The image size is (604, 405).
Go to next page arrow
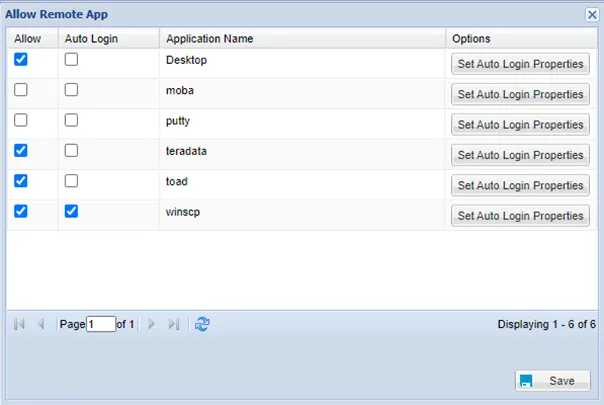151,324
